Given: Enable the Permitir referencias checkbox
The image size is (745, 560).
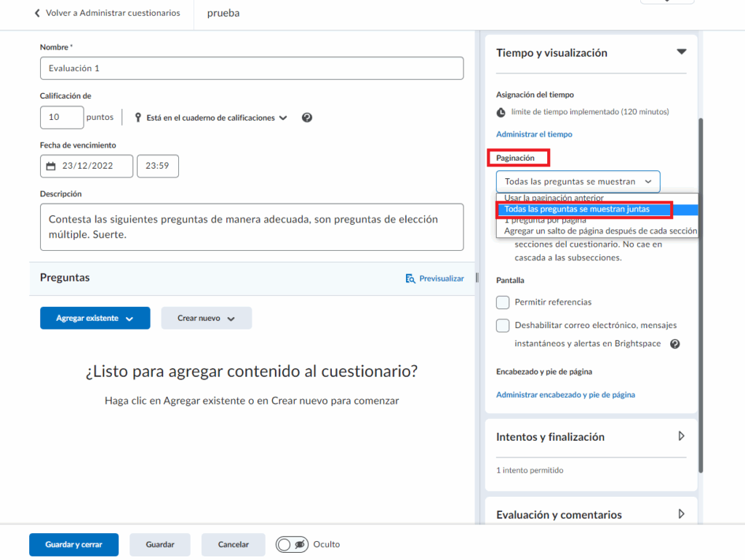Looking at the screenshot, I should [503, 302].
